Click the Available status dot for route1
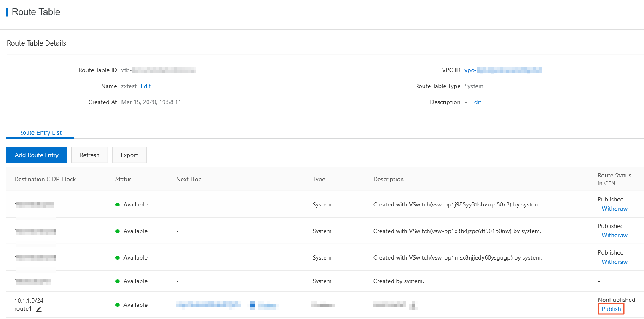This screenshot has height=319, width=644. pyautogui.click(x=118, y=305)
